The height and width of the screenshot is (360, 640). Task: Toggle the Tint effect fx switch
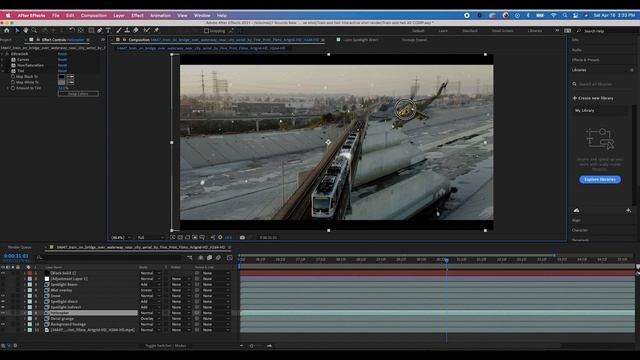(13, 71)
